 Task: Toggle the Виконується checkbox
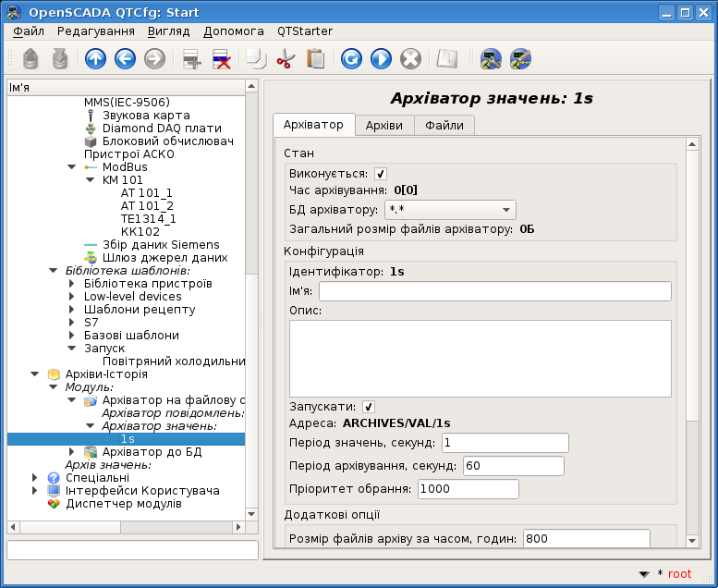pyautogui.click(x=381, y=174)
